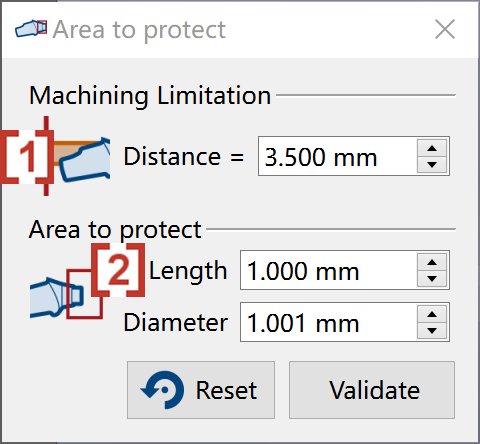Click the red marker labeled [2]
The image size is (480, 444).
(x=118, y=270)
